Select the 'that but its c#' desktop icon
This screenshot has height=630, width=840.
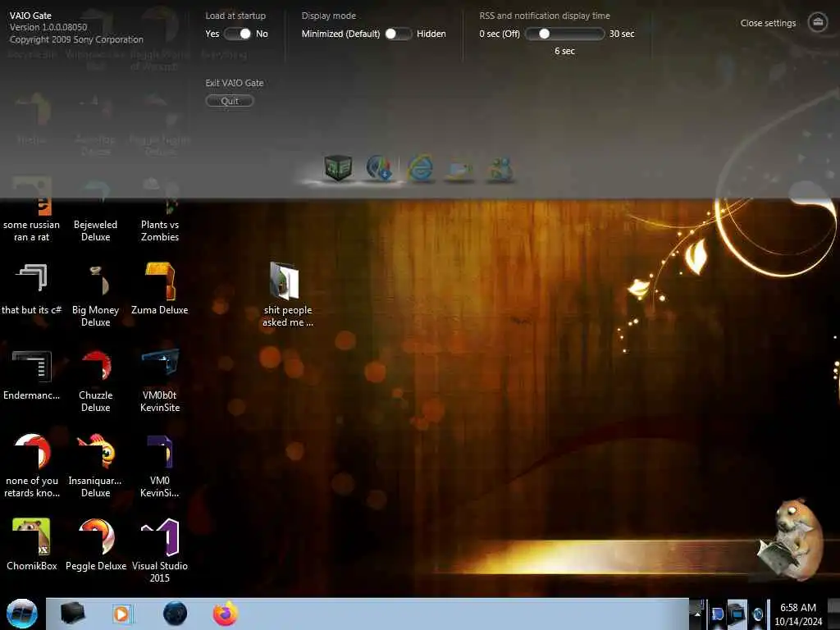click(x=32, y=290)
